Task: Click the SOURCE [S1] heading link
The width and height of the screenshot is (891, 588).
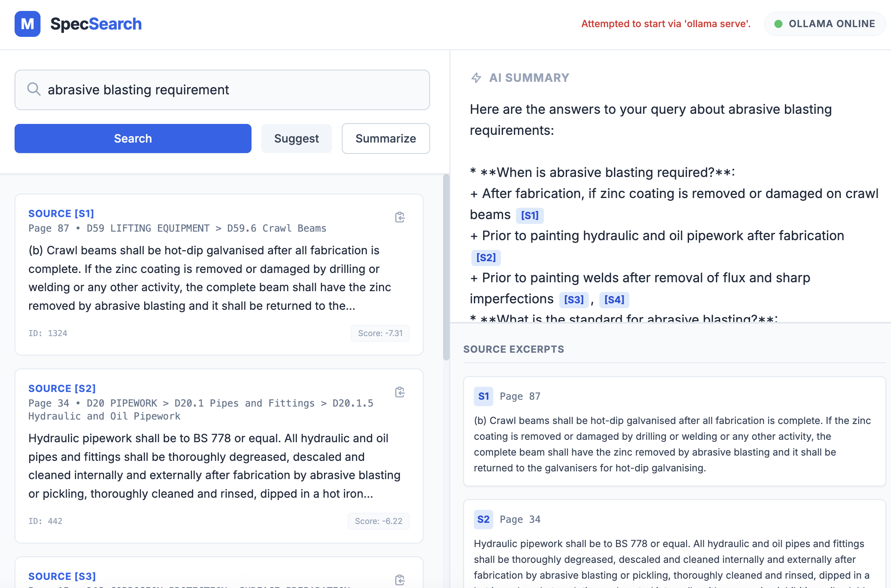Action: (61, 213)
